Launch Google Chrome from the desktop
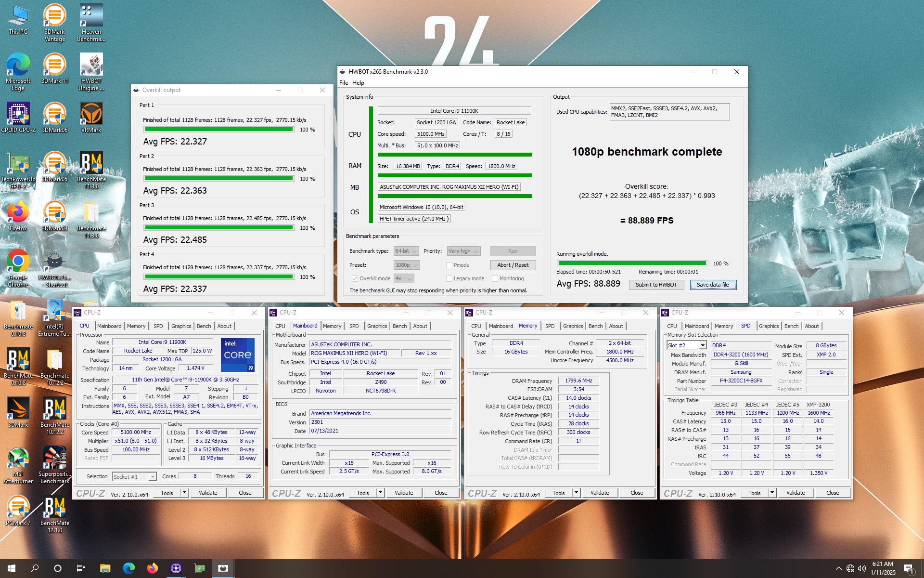924x578 pixels. click(18, 268)
